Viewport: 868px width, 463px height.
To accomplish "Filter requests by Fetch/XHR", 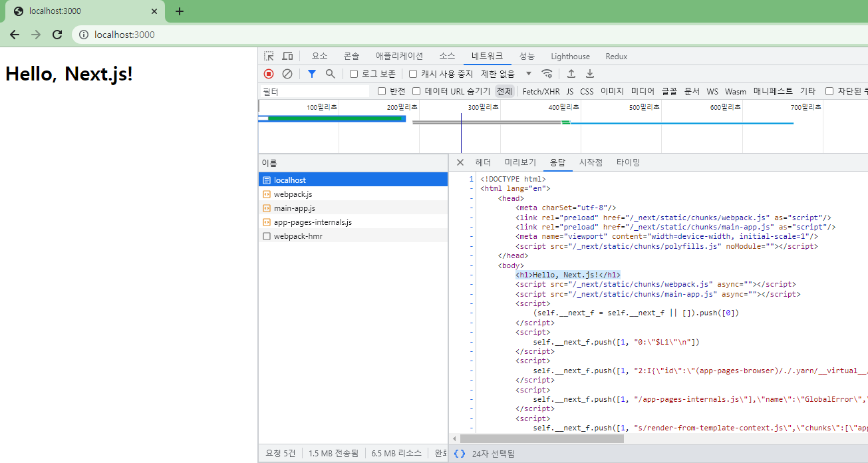I will tap(541, 91).
